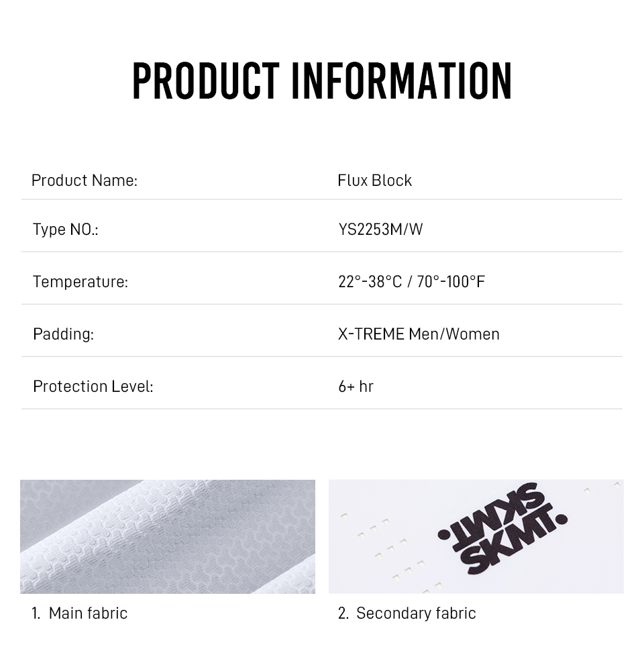644x671 pixels.
Task: Click the word INFORMATION in the heading
Action: click(x=402, y=81)
